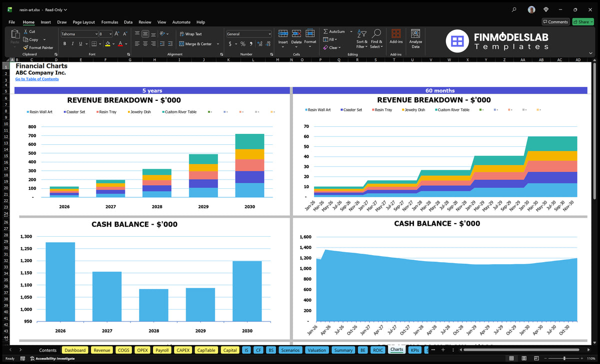Viewport: 600px width, 364px height.
Task: Click the Borders icon
Action: pos(93,44)
